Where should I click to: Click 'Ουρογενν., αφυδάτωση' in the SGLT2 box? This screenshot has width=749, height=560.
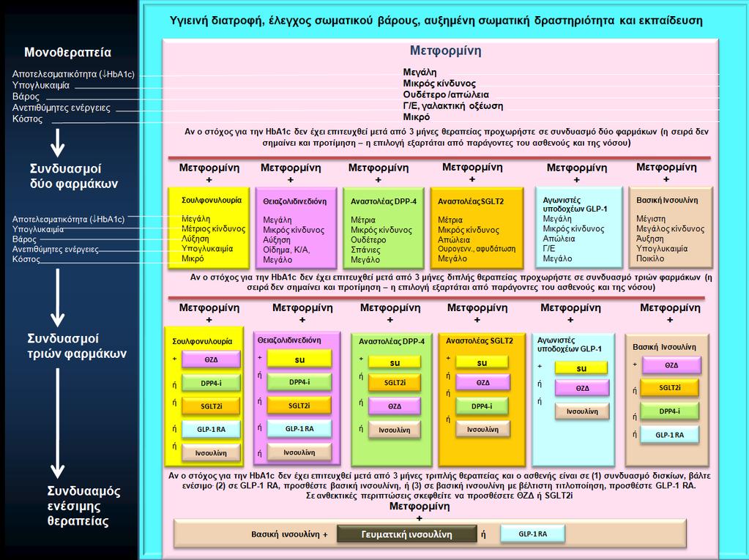click(x=477, y=249)
